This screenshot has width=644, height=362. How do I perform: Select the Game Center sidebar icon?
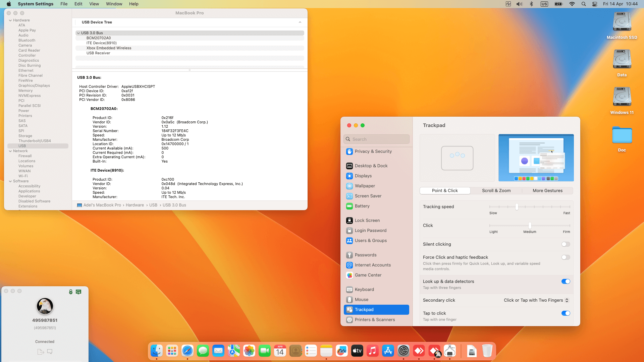coord(349,275)
